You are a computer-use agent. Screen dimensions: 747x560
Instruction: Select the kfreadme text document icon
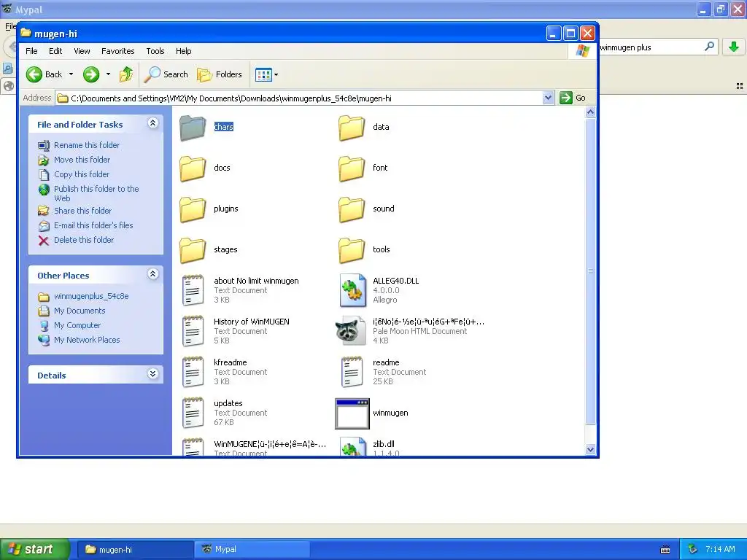point(193,372)
